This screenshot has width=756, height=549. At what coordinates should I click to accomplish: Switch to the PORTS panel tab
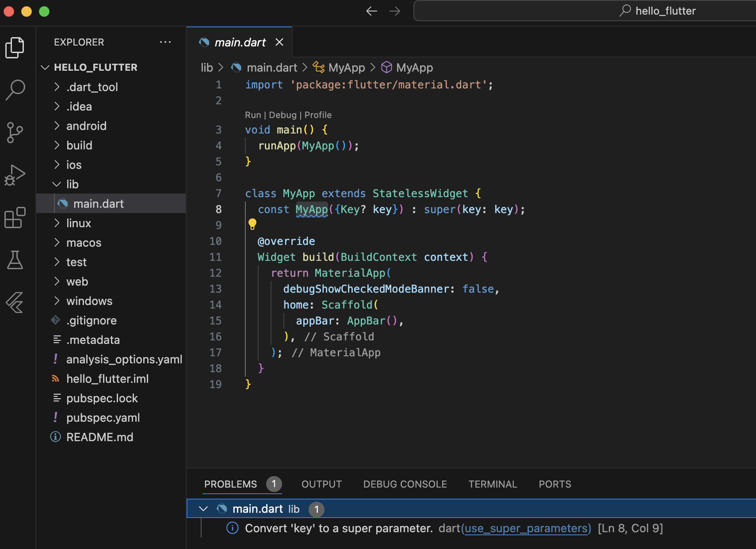tap(555, 484)
